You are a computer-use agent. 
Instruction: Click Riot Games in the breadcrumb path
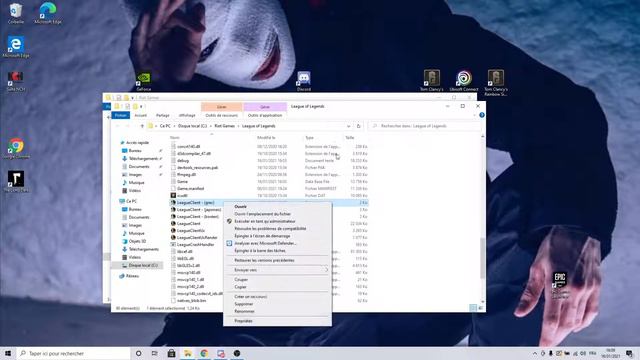pos(224,126)
